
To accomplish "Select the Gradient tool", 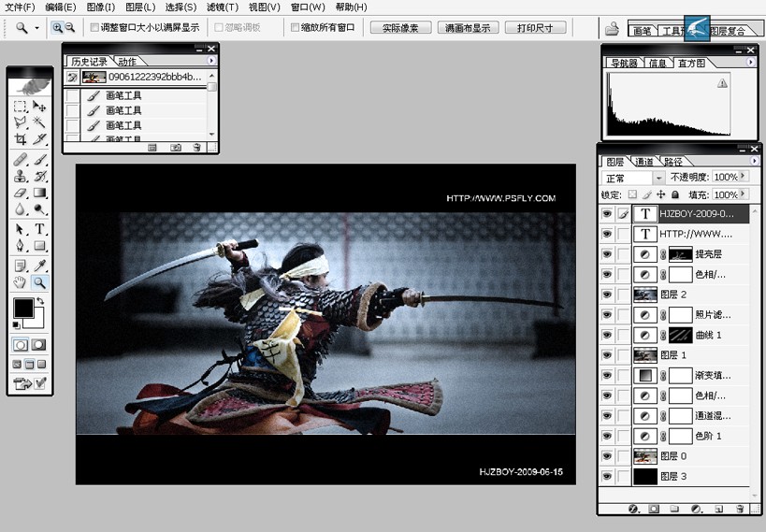I will [x=39, y=193].
